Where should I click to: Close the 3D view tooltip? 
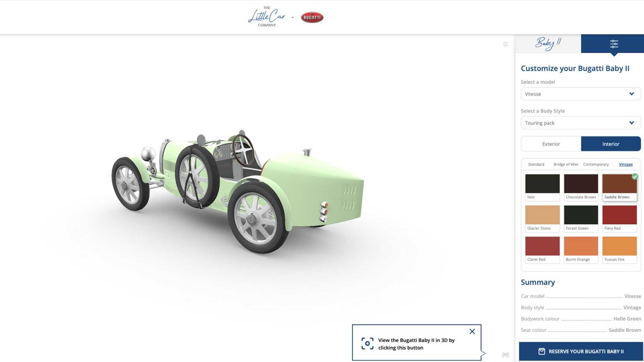(472, 331)
